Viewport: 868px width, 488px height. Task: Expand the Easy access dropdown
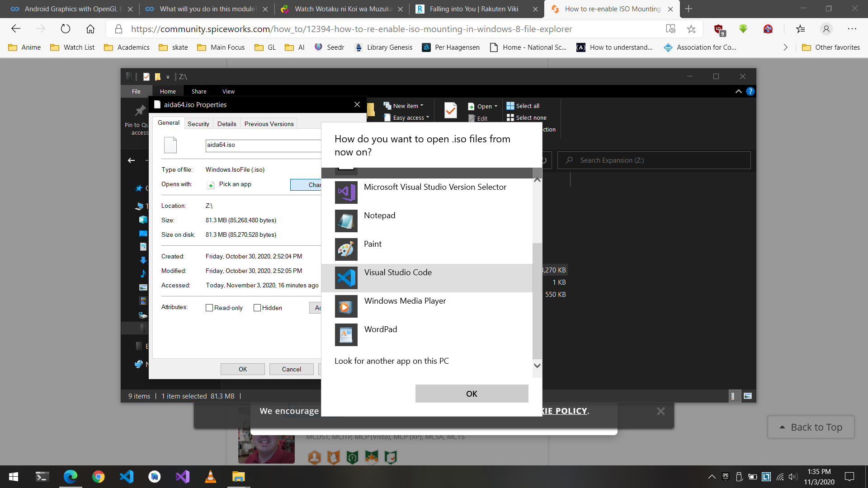pos(428,117)
